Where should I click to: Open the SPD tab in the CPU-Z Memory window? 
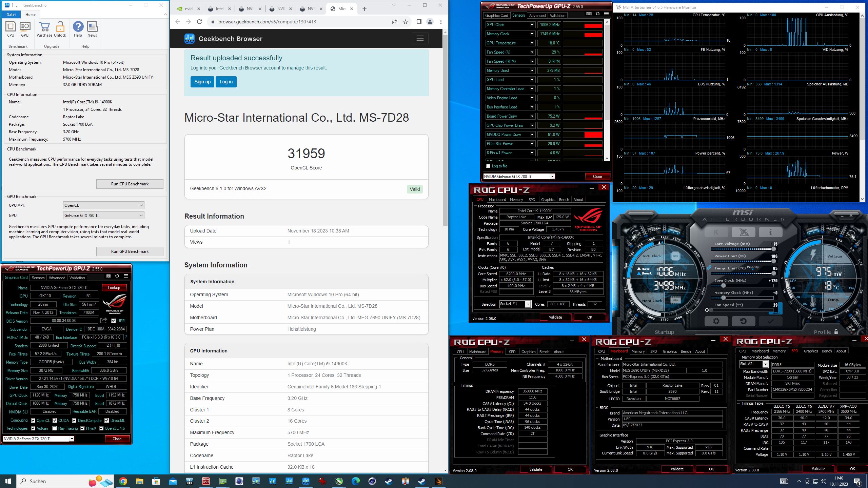tap(512, 352)
